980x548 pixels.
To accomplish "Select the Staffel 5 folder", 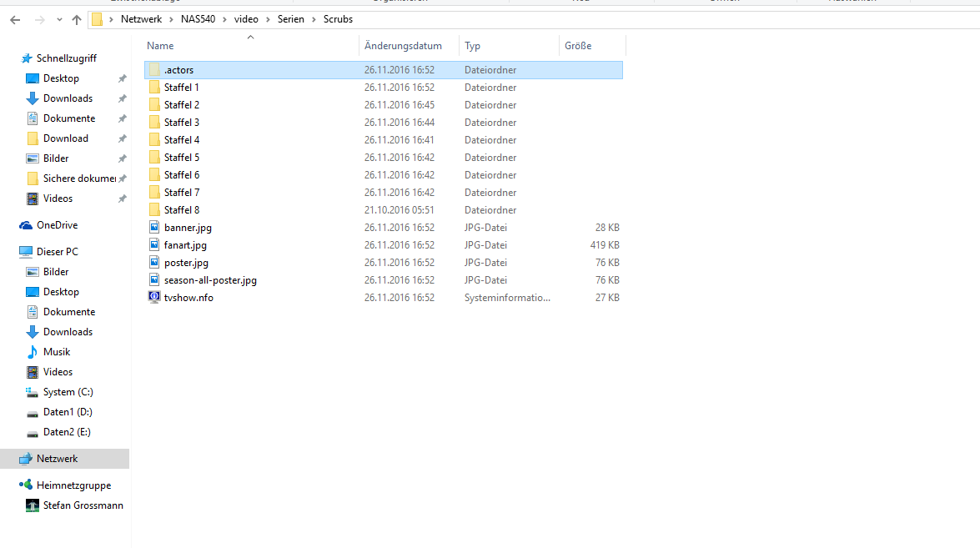I will click(x=182, y=158).
